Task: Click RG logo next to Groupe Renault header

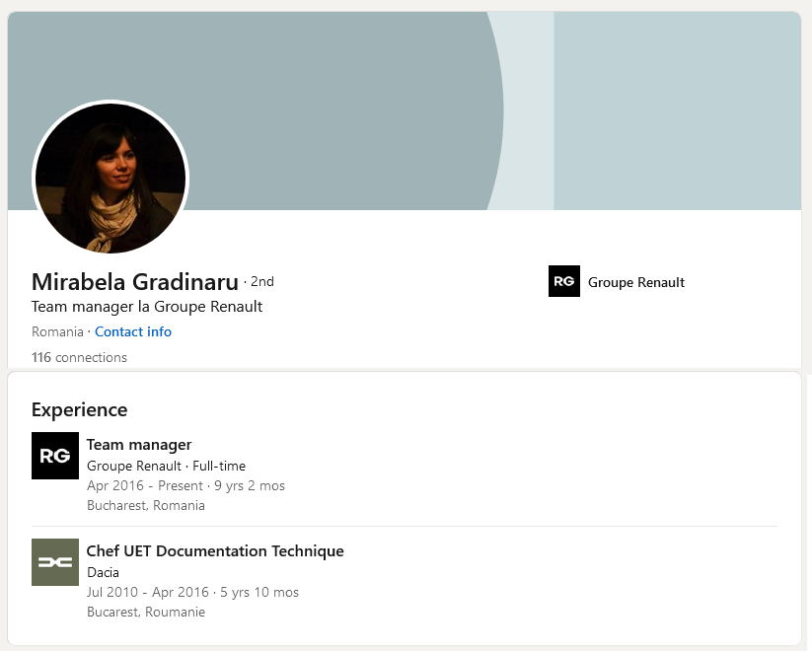Action: 564,281
